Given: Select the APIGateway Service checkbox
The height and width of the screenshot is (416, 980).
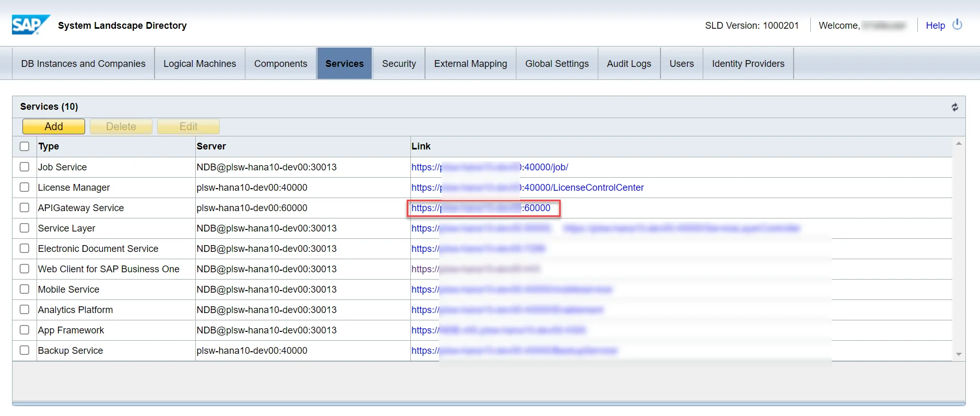Looking at the screenshot, I should 25,207.
